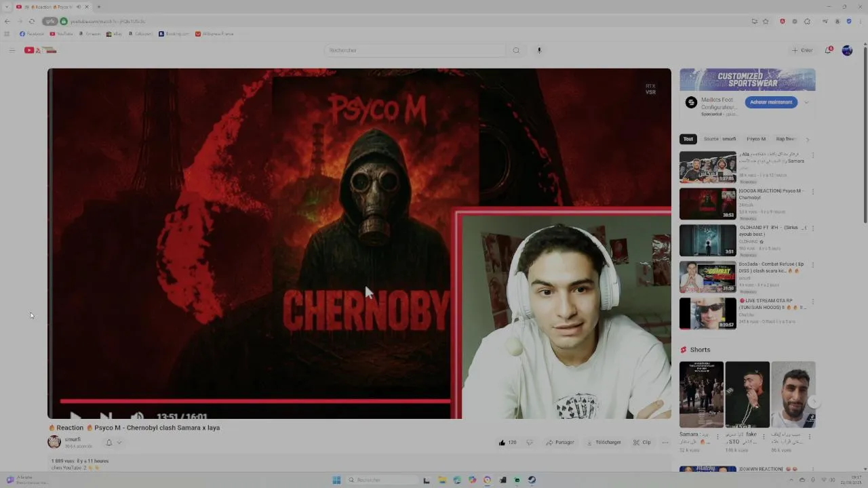Seek on the red video progress bar
This screenshot has width=868, height=488.
coord(255,401)
